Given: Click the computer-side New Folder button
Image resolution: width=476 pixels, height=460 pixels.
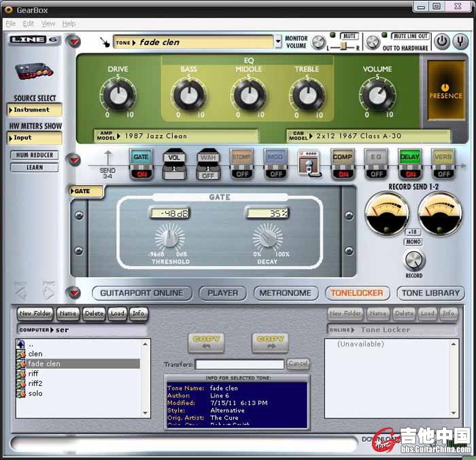Looking at the screenshot, I should pyautogui.click(x=35, y=314).
